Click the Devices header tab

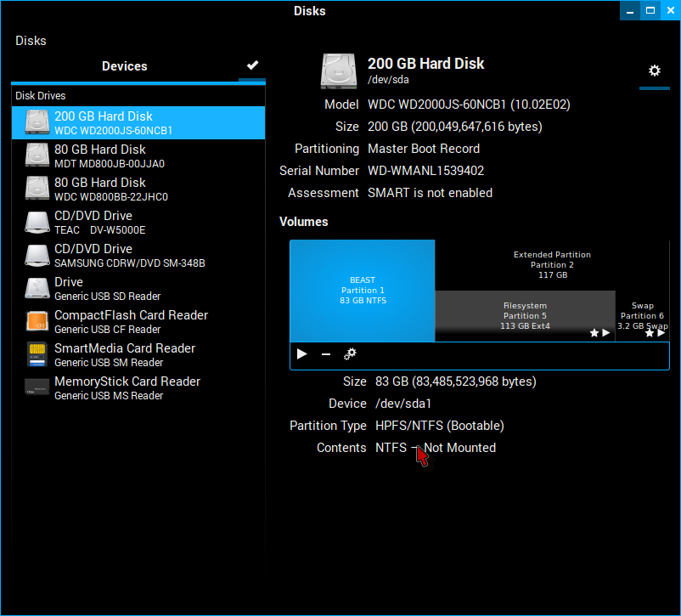pos(125,66)
